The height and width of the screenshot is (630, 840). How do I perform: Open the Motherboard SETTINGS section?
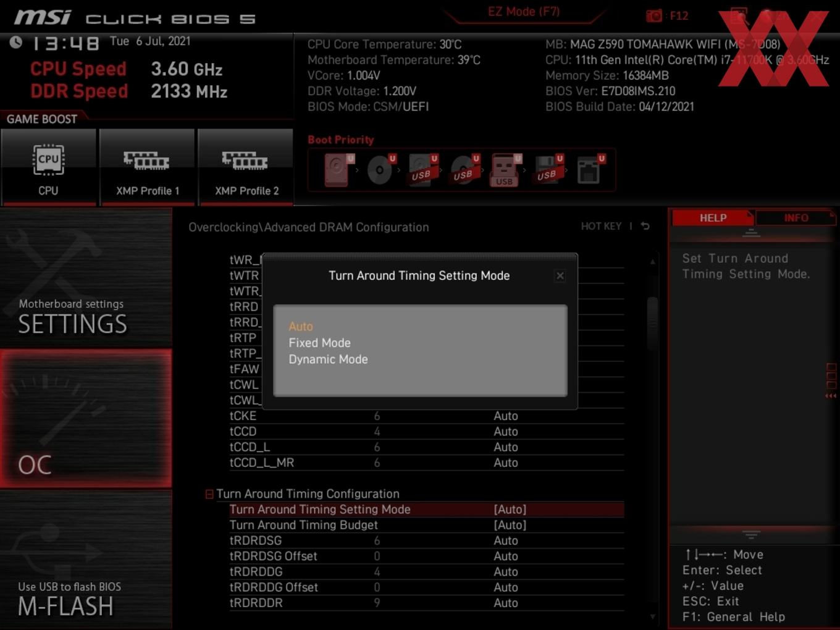point(86,278)
